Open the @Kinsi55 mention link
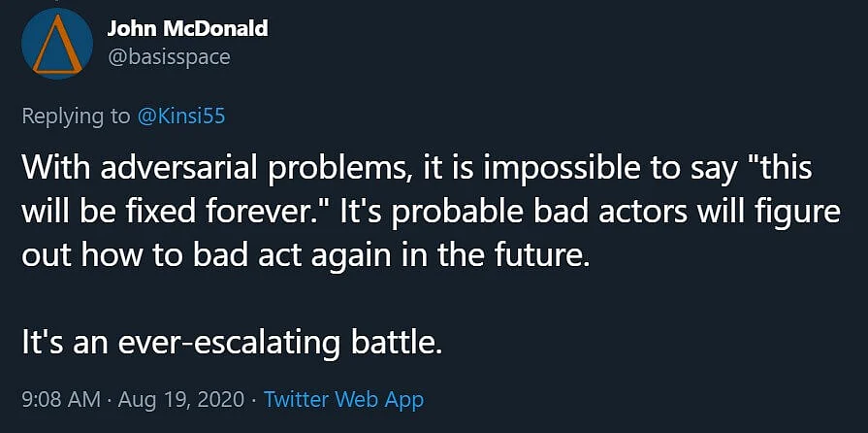The height and width of the screenshot is (433, 868). (x=180, y=117)
